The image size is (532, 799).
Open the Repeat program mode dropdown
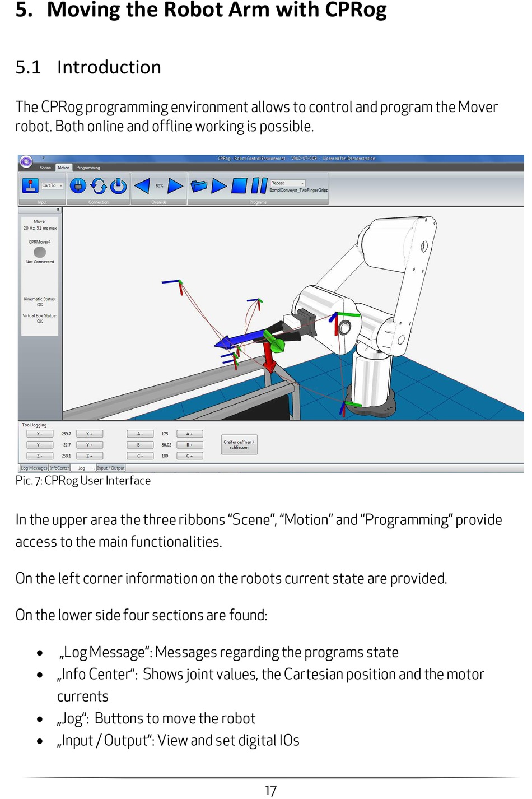coord(287,183)
